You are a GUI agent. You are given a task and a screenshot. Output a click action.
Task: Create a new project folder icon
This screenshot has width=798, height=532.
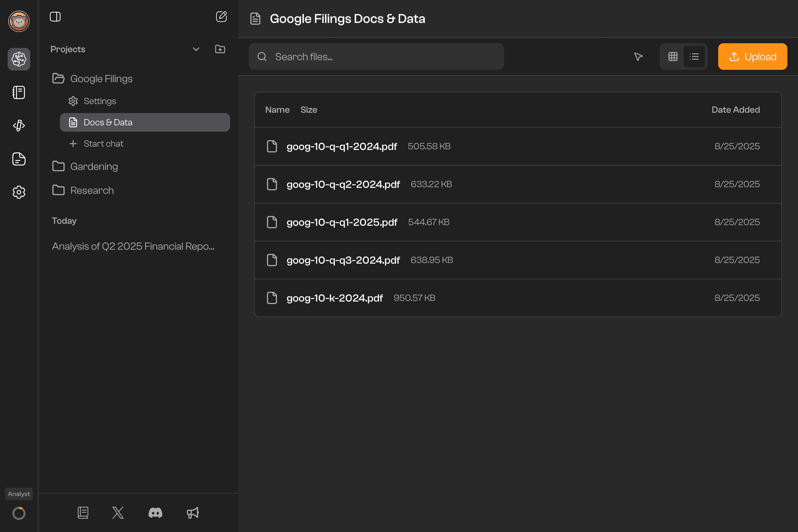pyautogui.click(x=220, y=49)
